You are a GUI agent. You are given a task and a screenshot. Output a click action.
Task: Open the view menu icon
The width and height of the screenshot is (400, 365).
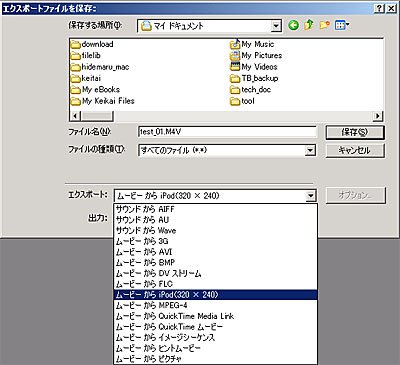click(342, 25)
